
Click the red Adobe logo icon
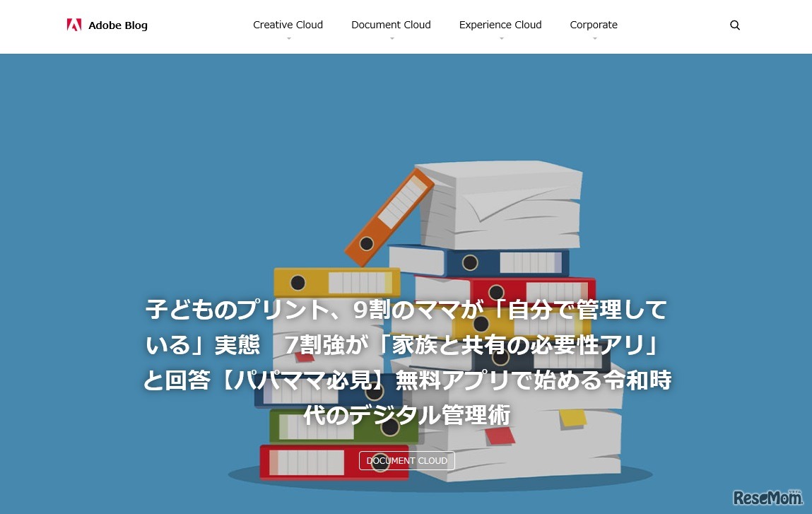coord(73,24)
